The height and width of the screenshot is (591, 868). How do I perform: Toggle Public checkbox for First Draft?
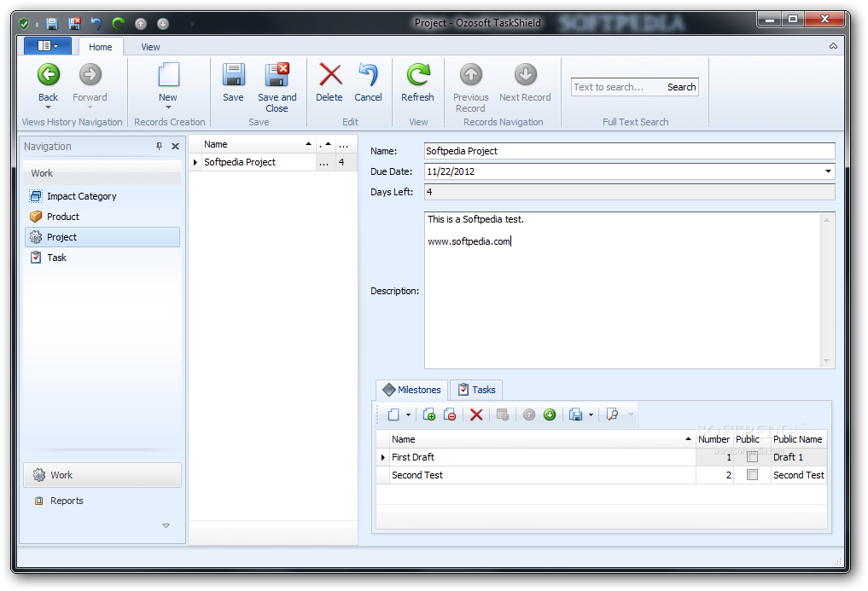click(x=752, y=457)
